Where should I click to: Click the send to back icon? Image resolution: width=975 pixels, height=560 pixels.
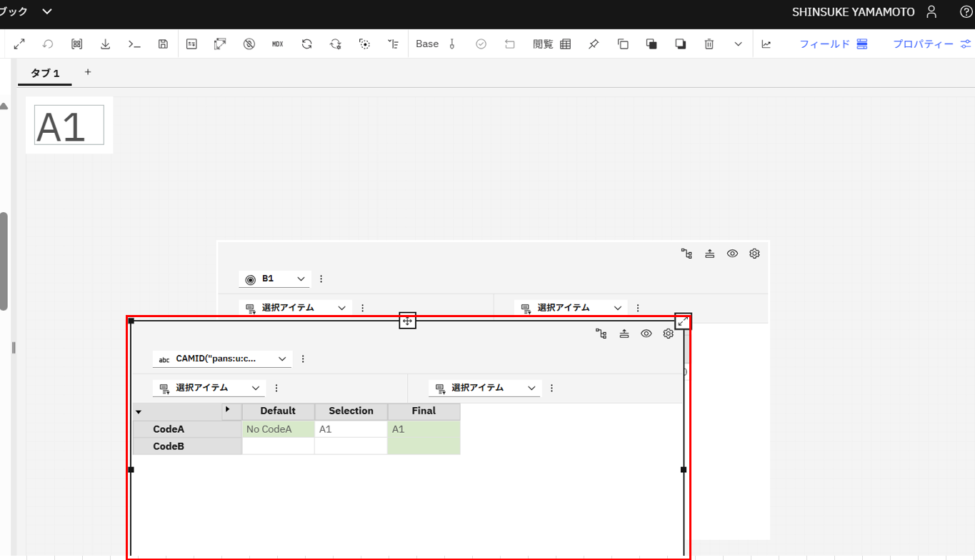click(680, 44)
